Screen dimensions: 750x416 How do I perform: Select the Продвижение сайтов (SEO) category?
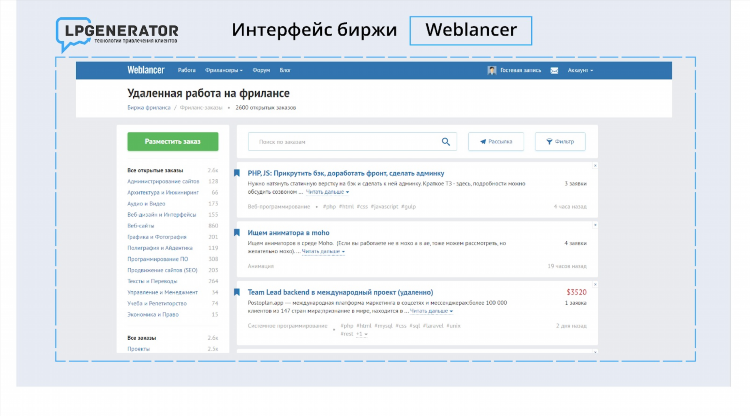[162, 270]
